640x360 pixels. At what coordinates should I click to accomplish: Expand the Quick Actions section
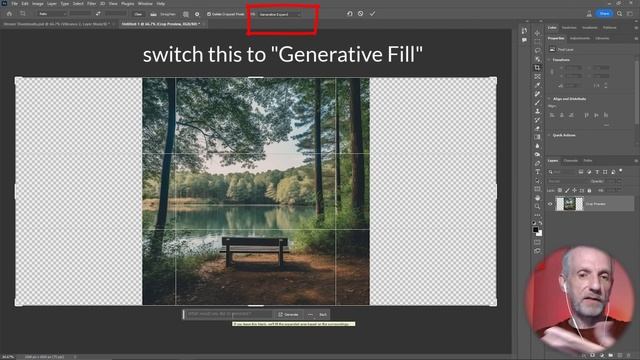[549, 135]
